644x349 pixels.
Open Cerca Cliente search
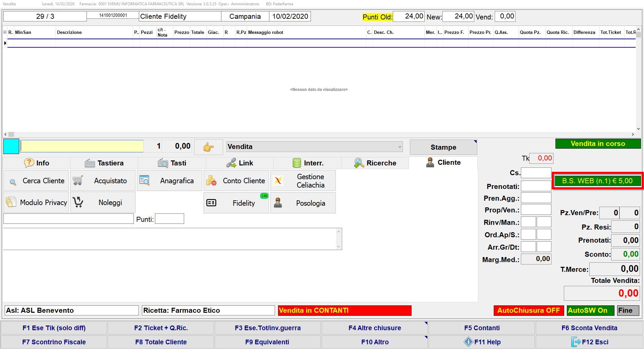coord(36,181)
